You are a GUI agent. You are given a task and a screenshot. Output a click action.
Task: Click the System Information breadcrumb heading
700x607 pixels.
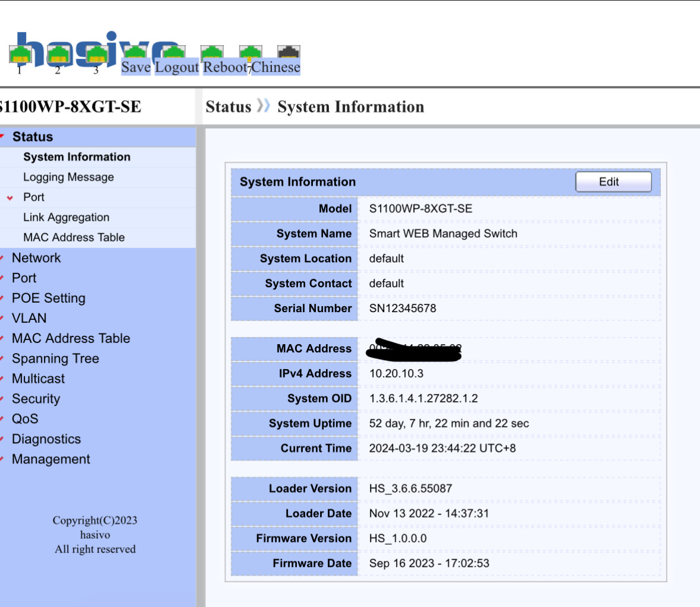[x=350, y=107]
